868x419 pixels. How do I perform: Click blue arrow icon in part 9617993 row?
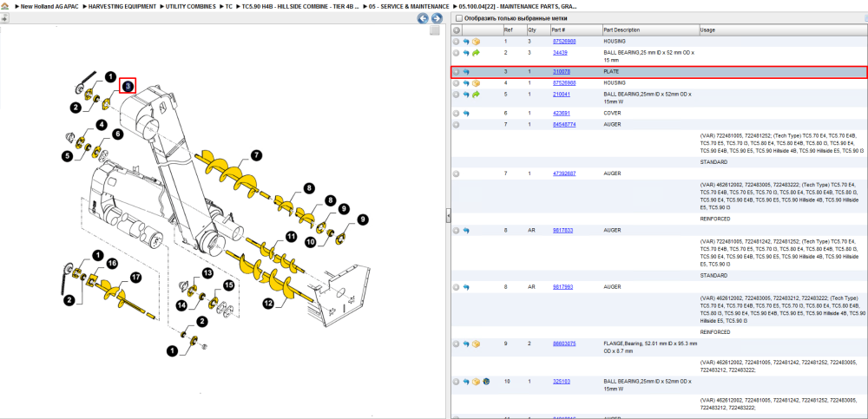[x=466, y=287]
